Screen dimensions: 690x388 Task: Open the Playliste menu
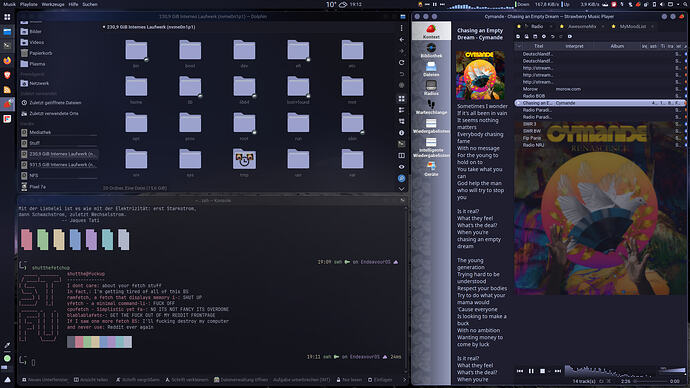[x=29, y=4]
